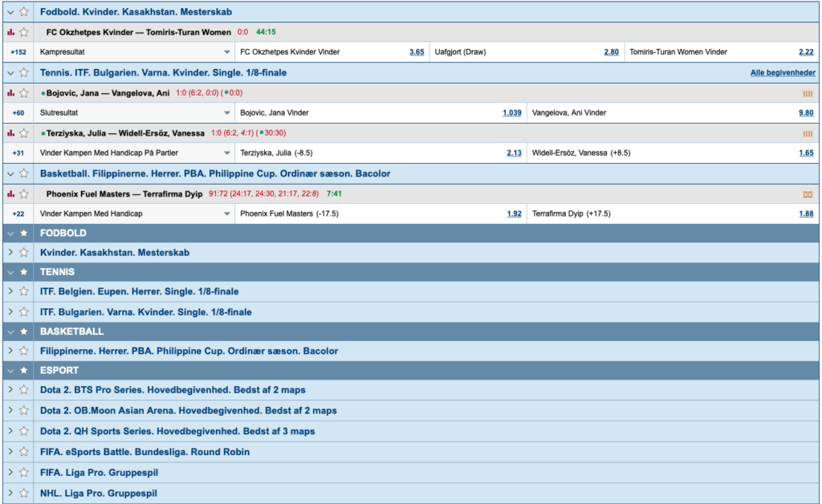Open statistics for Phoenix Fuel Masters game
The width and height of the screenshot is (822, 504).
10,193
